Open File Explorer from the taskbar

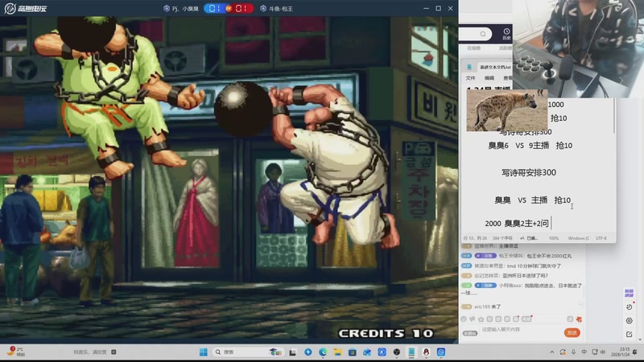pyautogui.click(x=337, y=352)
